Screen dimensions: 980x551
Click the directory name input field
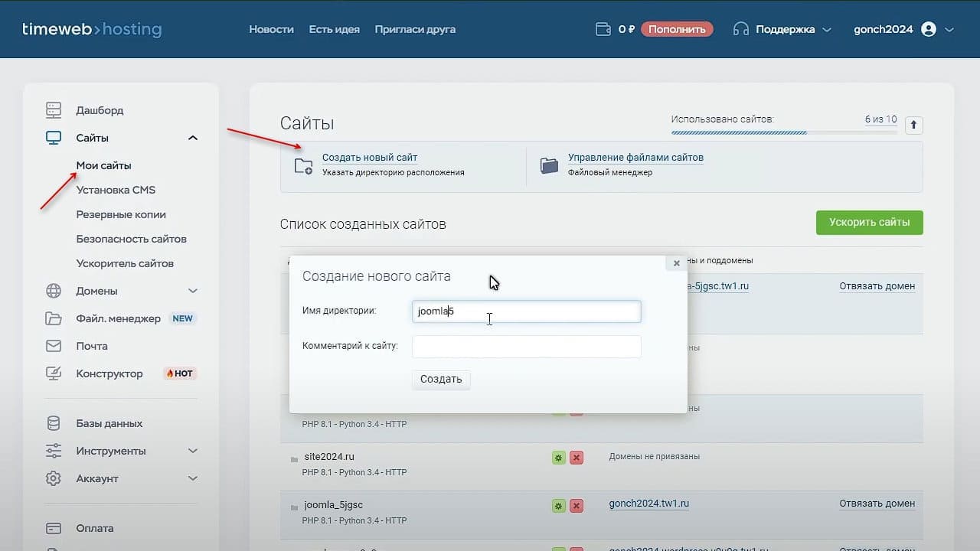pyautogui.click(x=527, y=311)
